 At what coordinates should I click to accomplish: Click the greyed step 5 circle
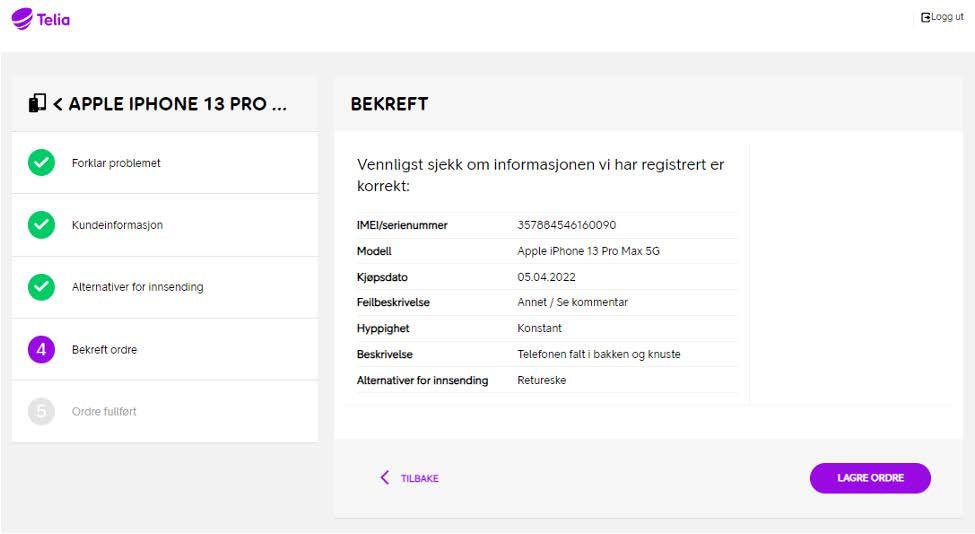[x=41, y=411]
